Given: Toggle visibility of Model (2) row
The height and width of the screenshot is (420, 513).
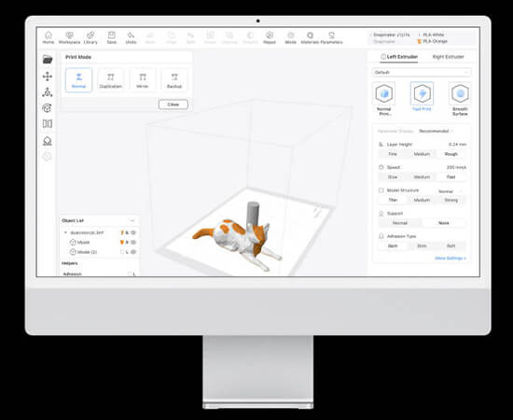Looking at the screenshot, I should point(133,252).
